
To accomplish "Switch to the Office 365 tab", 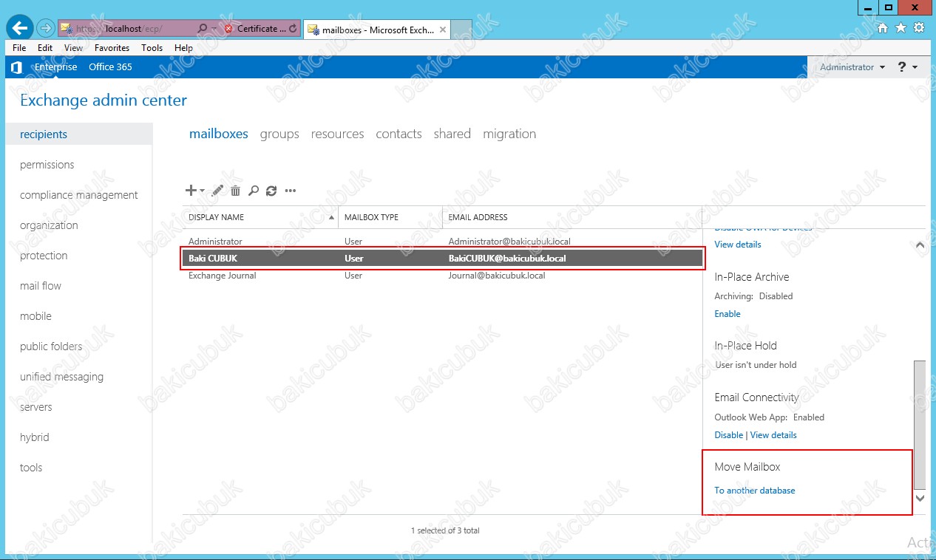I will (x=110, y=66).
